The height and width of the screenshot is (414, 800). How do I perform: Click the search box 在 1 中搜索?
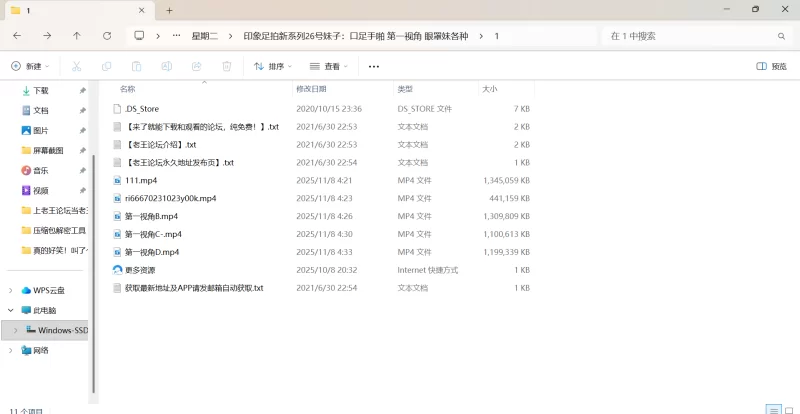690,35
